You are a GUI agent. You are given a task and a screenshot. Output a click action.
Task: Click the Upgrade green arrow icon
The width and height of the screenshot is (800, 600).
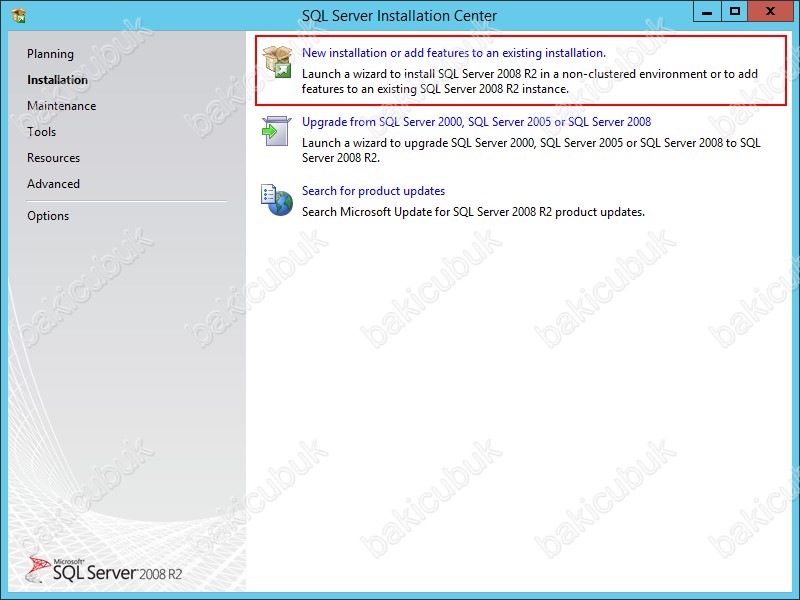(276, 131)
